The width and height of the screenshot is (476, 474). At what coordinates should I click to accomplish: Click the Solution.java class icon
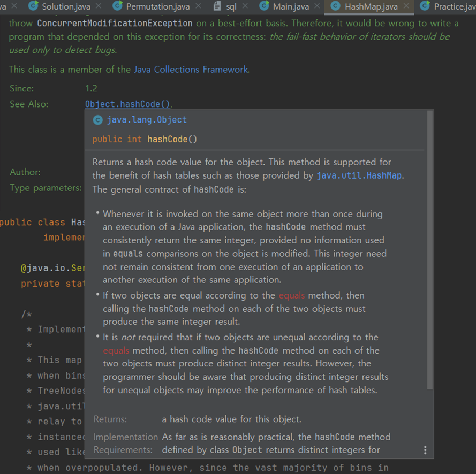click(x=33, y=5)
